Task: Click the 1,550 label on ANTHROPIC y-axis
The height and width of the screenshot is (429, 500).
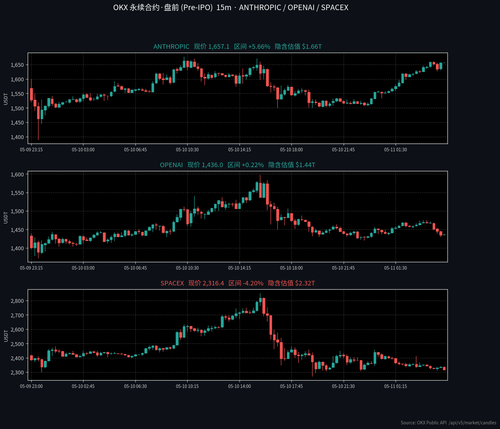Action: click(x=18, y=94)
